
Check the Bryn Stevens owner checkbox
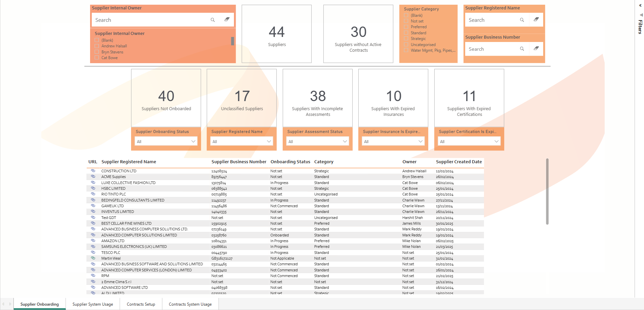click(97, 52)
